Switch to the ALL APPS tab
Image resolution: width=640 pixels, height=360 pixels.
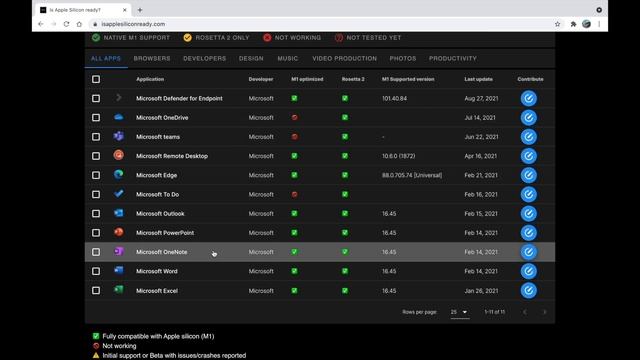click(106, 58)
